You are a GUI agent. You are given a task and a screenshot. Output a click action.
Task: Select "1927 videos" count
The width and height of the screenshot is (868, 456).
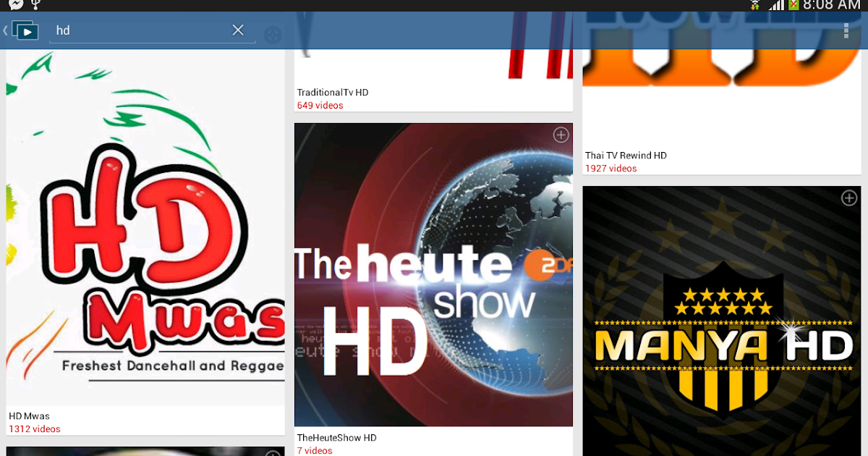click(611, 169)
